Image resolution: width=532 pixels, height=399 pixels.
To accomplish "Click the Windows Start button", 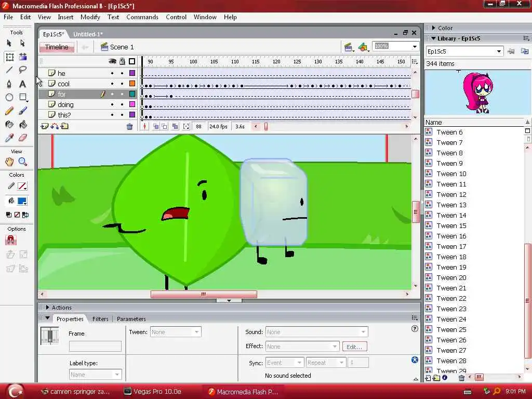I will 16,392.
